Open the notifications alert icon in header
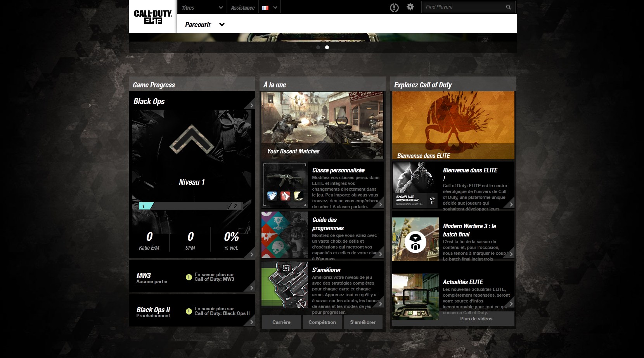Screen dimensions: 644x358 (x=394, y=7)
